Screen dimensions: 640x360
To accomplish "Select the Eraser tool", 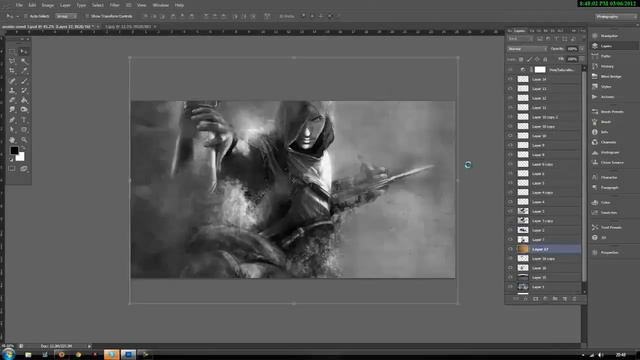I will pyautogui.click(x=12, y=100).
